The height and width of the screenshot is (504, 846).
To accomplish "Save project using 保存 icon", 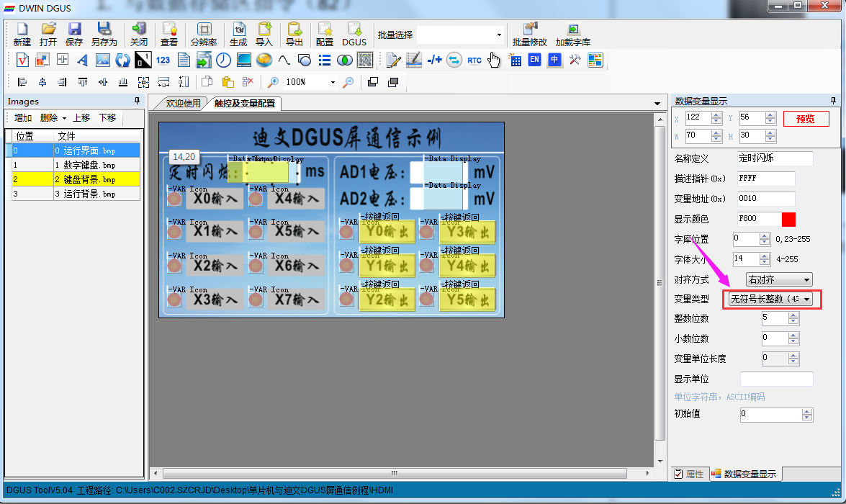I will click(x=74, y=35).
